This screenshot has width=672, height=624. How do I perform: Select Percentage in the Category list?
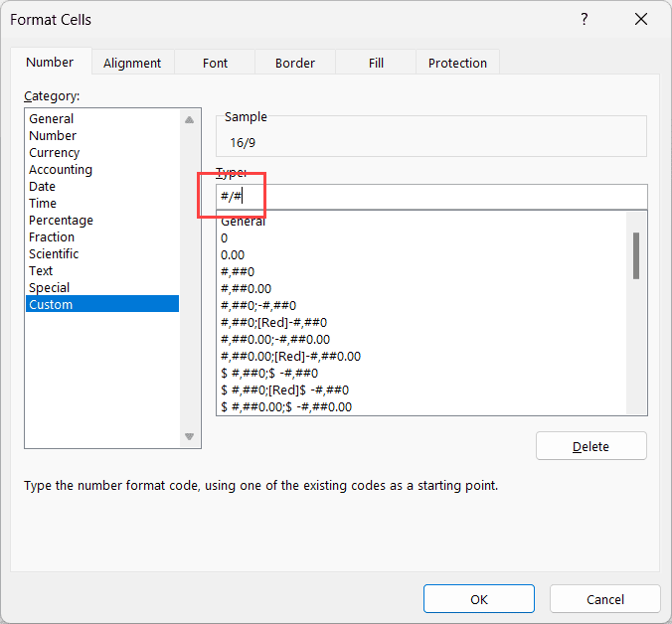[x=61, y=221]
